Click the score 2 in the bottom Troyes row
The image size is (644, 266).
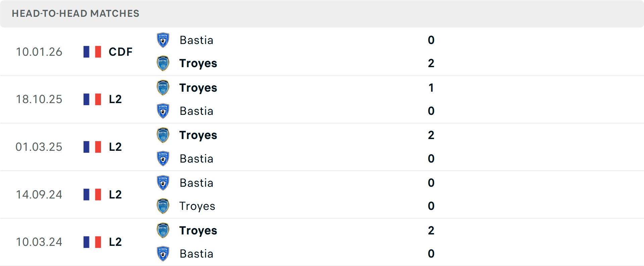pos(431,230)
